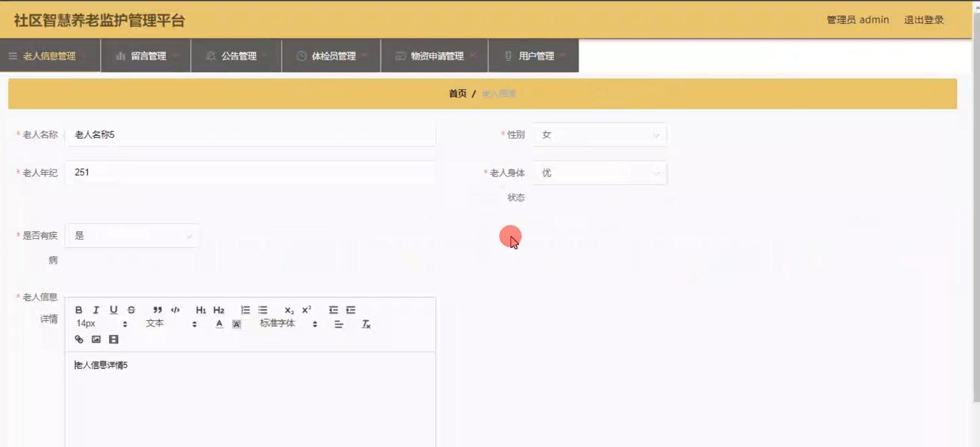Viewport: 980px width, 447px height.
Task: Apply subscript formatting
Action: pos(289,310)
